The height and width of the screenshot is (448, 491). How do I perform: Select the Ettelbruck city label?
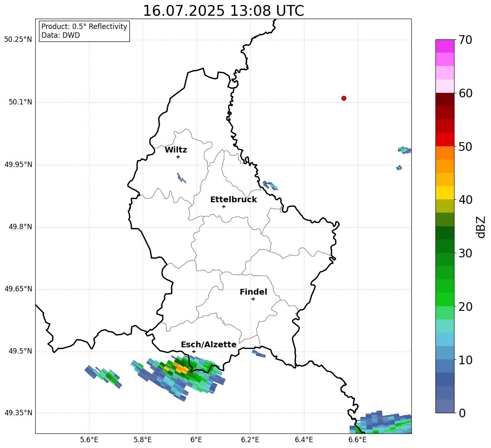(233, 200)
